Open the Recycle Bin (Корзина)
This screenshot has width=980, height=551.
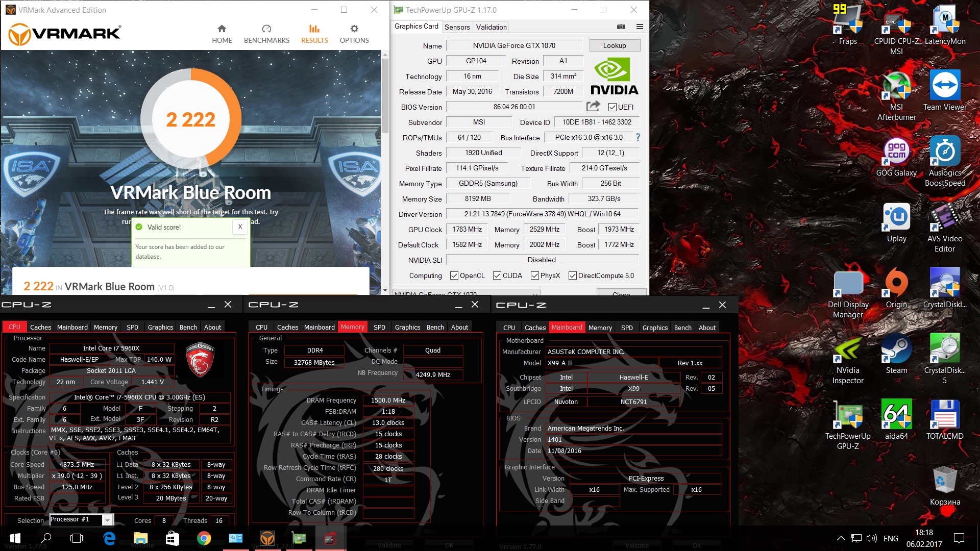pos(945,486)
